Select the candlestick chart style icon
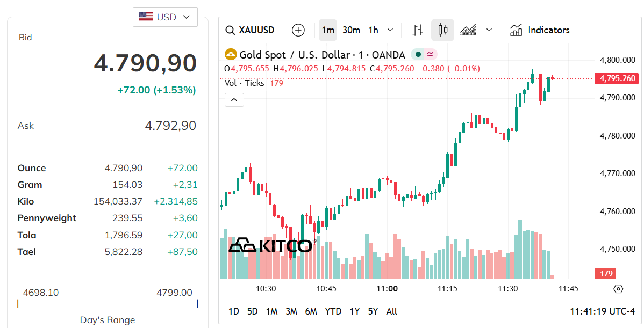The height and width of the screenshot is (328, 644). tap(442, 30)
